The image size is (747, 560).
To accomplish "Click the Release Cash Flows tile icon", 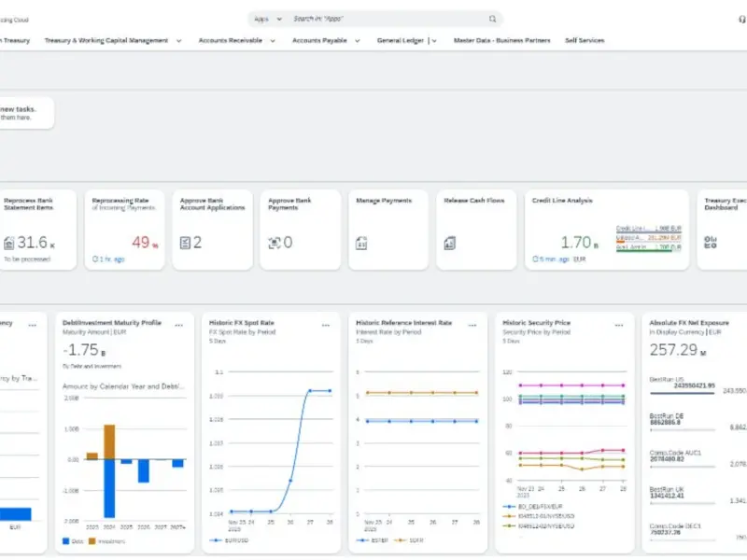I will pyautogui.click(x=449, y=243).
